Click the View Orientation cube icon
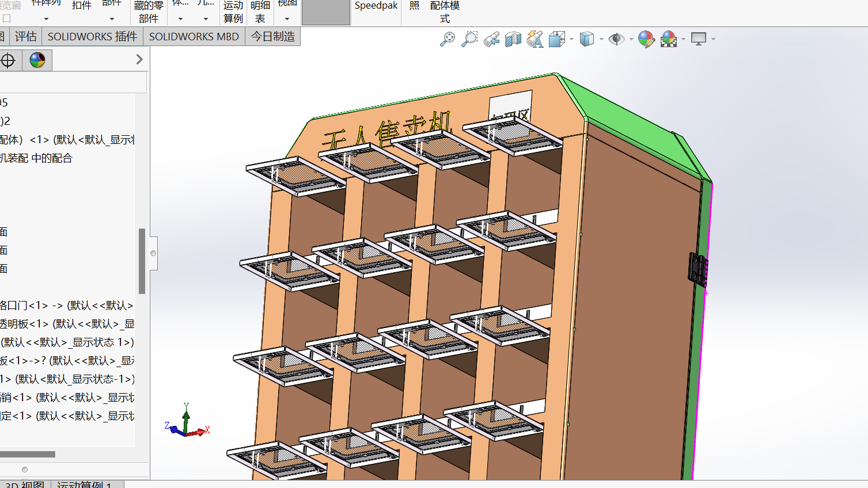The image size is (868, 488). coord(556,39)
